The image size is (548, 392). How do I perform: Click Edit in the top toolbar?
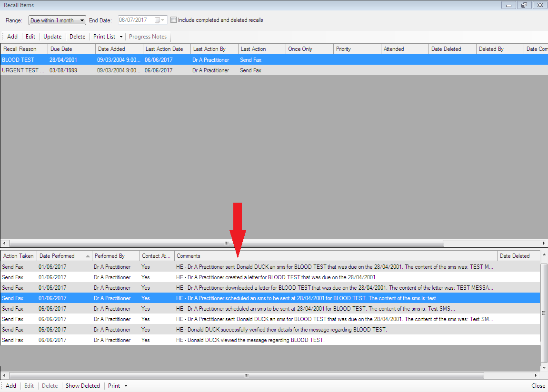tap(30, 37)
